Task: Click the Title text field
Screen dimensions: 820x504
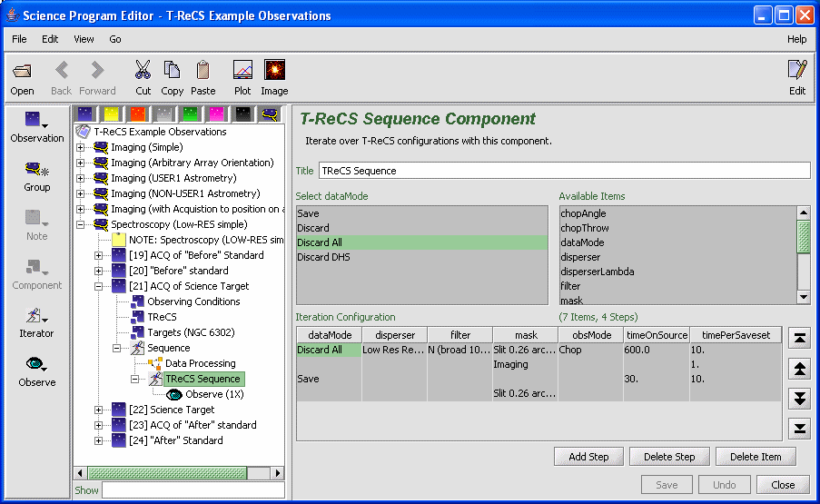Action: 564,171
